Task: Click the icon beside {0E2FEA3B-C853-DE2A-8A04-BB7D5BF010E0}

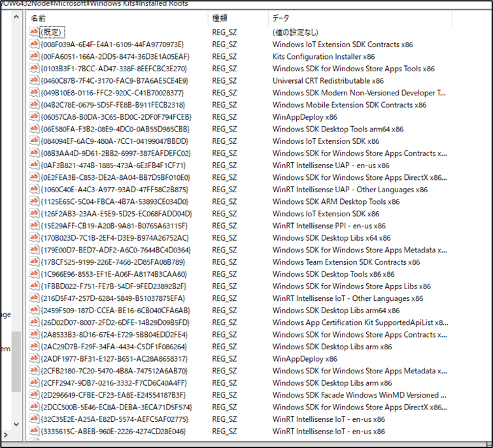Action: pos(34,177)
